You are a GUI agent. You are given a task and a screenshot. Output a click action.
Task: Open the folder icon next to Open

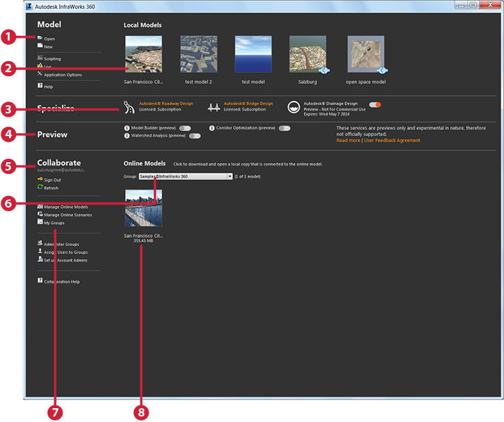point(40,38)
